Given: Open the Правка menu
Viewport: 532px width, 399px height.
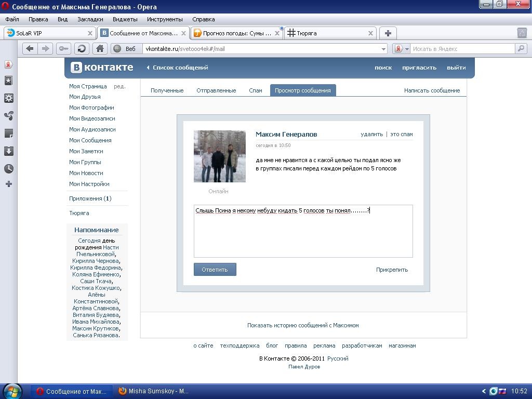Looking at the screenshot, I should pos(38,19).
